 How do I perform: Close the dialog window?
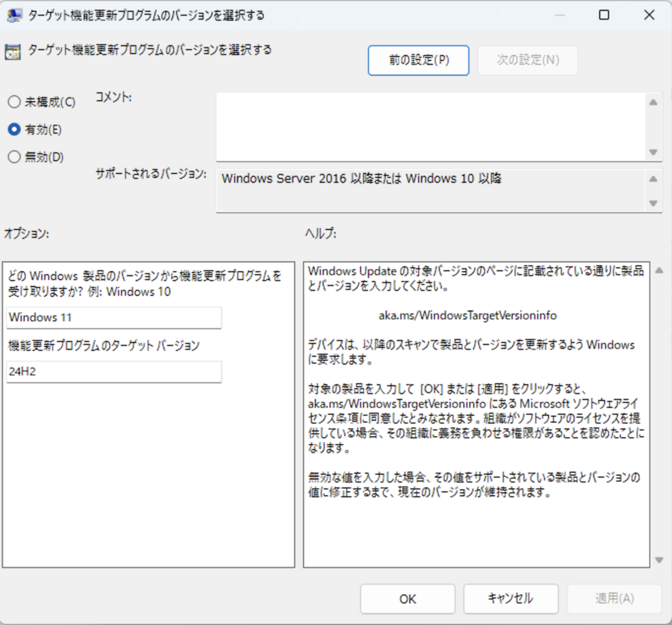pos(649,15)
